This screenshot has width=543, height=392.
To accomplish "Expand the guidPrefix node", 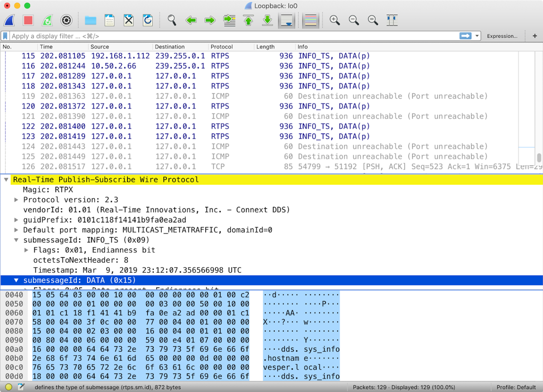I will [16, 220].
